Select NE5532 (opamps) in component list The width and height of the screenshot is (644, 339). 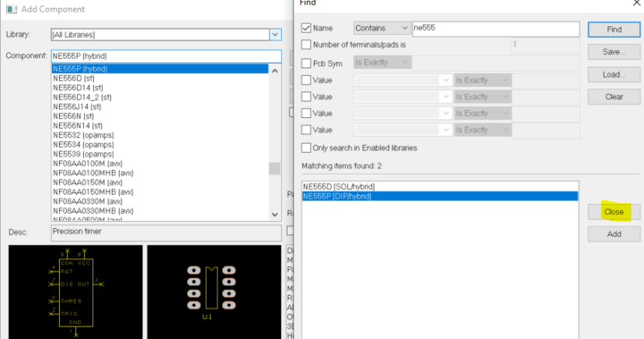(x=160, y=135)
